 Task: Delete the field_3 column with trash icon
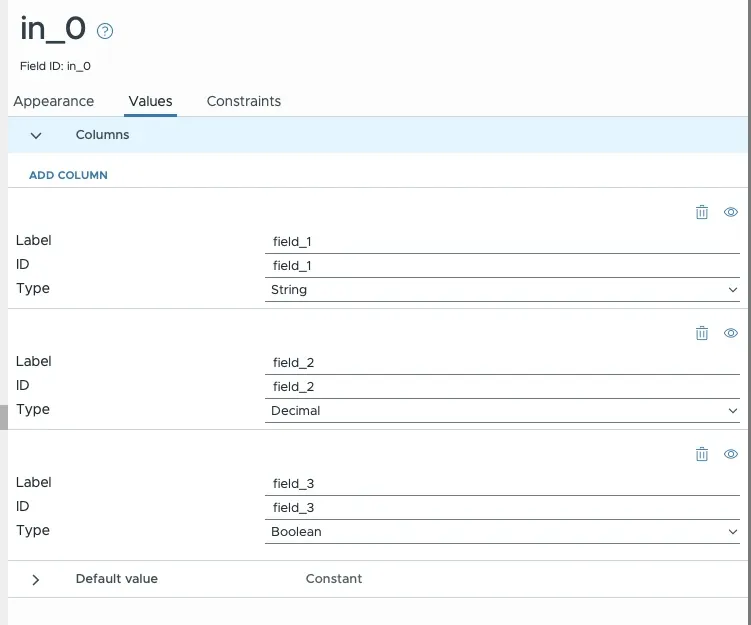pos(702,454)
